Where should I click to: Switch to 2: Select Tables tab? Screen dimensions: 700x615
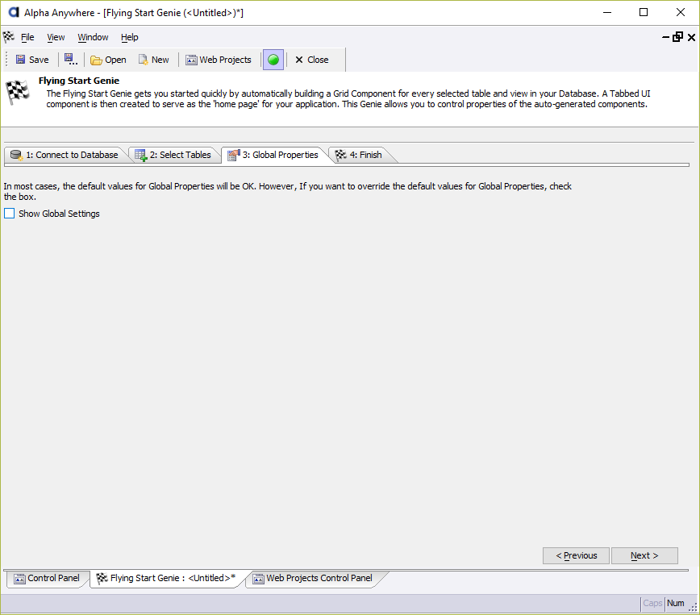(173, 155)
